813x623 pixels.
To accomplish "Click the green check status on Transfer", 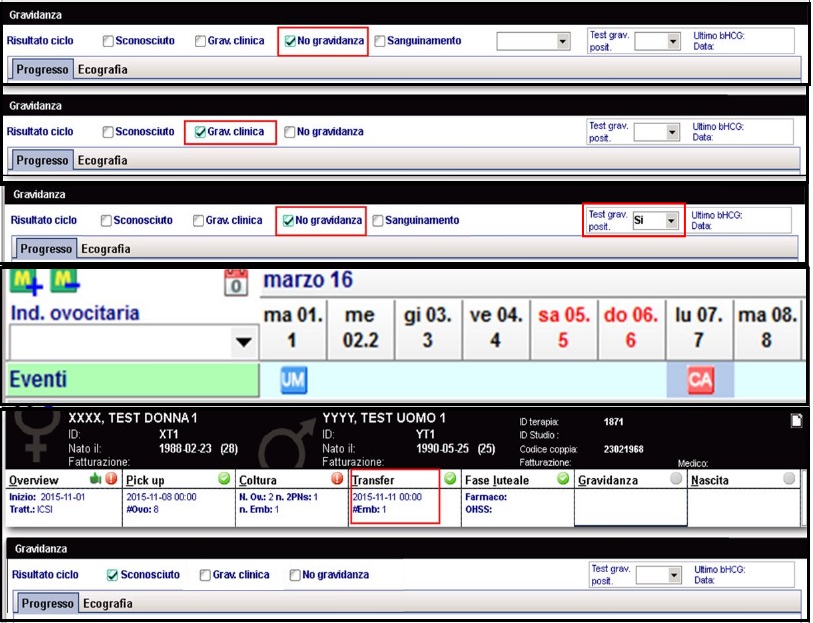I will [450, 478].
